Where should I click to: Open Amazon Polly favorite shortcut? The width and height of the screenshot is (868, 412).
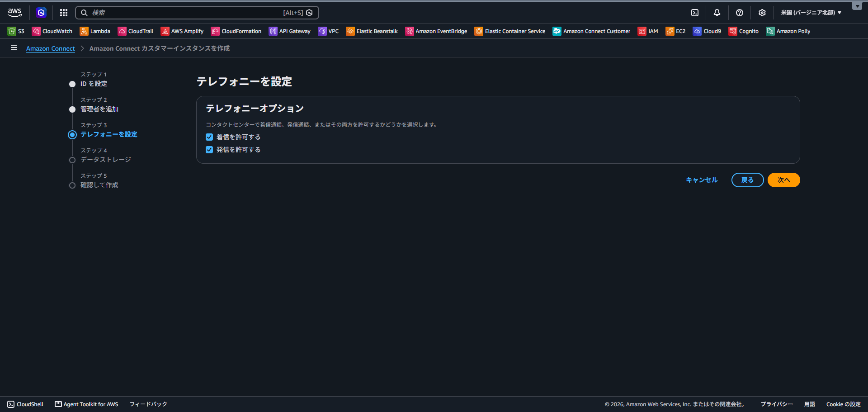click(788, 31)
